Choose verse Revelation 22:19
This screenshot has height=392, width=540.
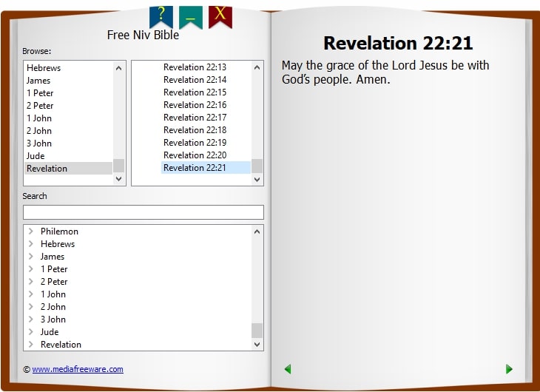pyautogui.click(x=206, y=143)
